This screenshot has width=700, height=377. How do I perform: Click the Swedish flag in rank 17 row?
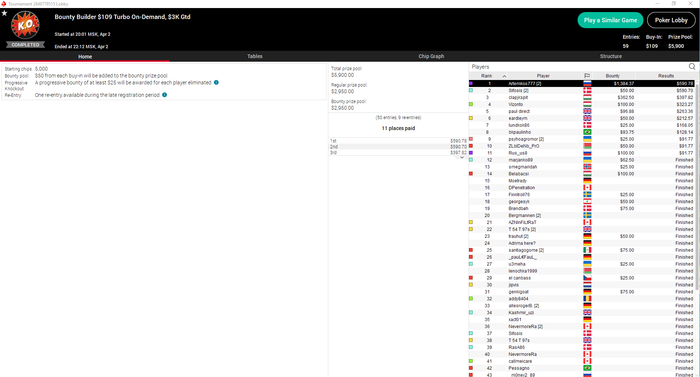coord(587,195)
